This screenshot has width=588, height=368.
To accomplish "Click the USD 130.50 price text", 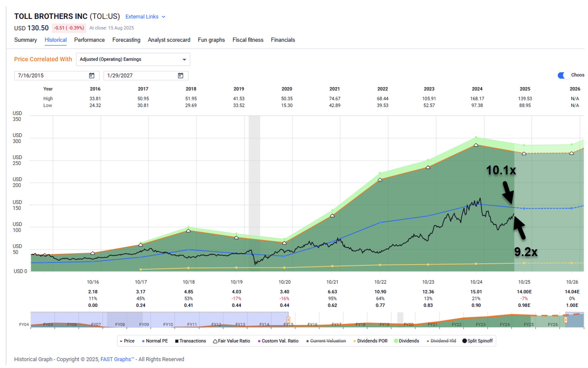I will [x=31, y=28].
